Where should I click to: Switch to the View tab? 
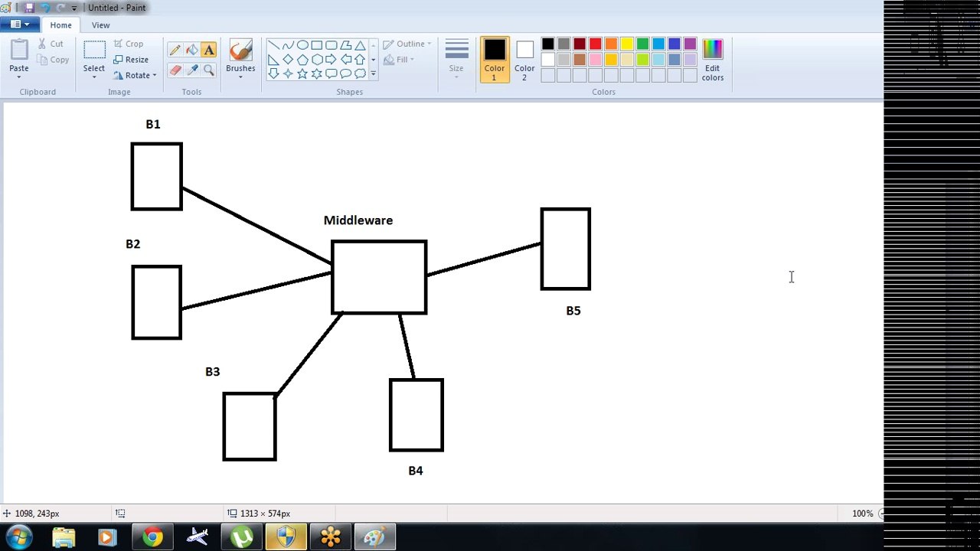click(x=100, y=25)
